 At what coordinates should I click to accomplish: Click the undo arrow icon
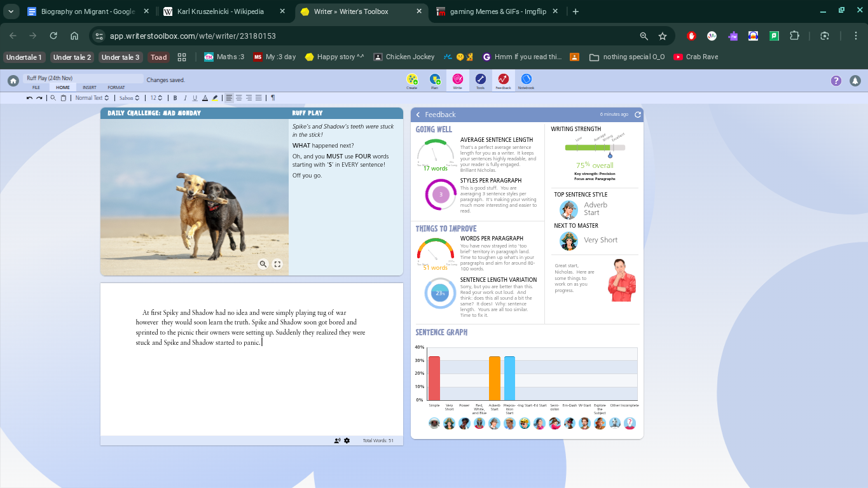(x=29, y=98)
